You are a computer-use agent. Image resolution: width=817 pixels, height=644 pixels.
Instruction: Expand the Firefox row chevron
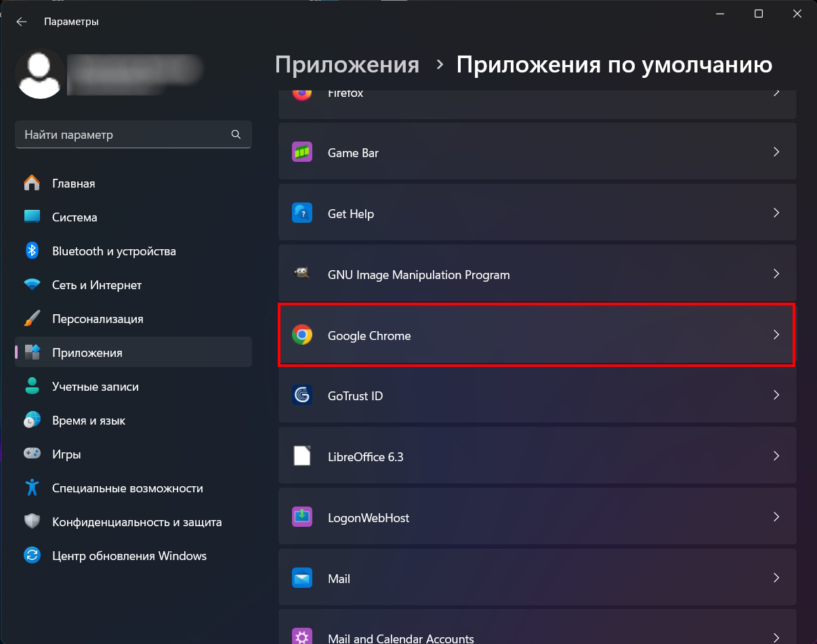coord(776,92)
